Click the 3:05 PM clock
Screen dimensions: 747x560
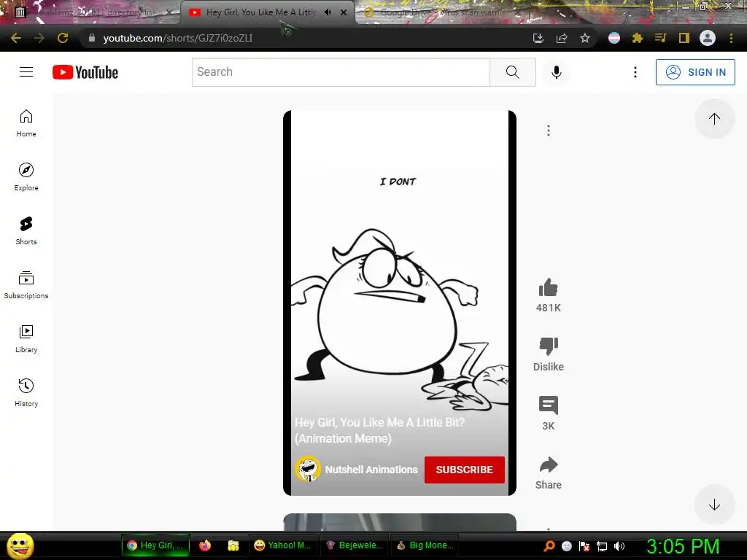click(683, 546)
